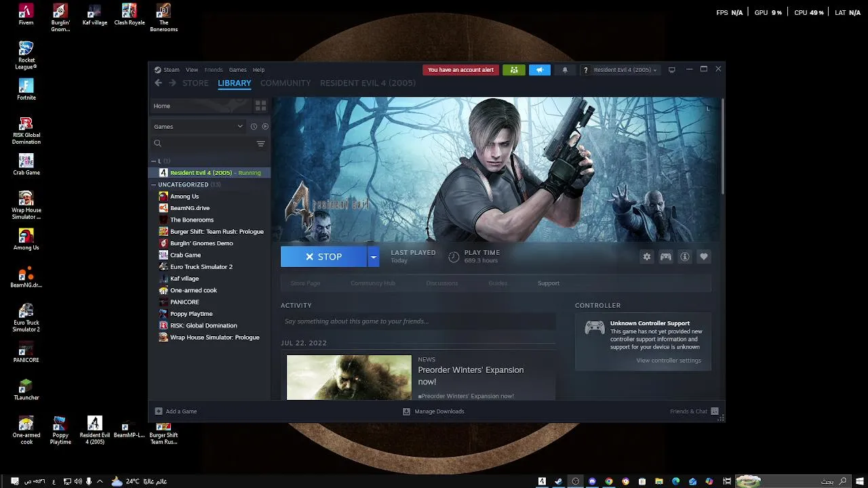This screenshot has height=488, width=868.
Task: Click the 'Say something about this game' field
Action: tap(418, 321)
